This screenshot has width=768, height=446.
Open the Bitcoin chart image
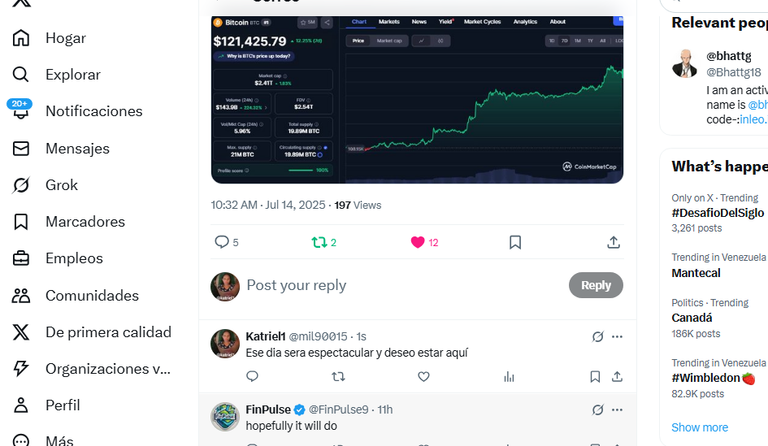417,99
